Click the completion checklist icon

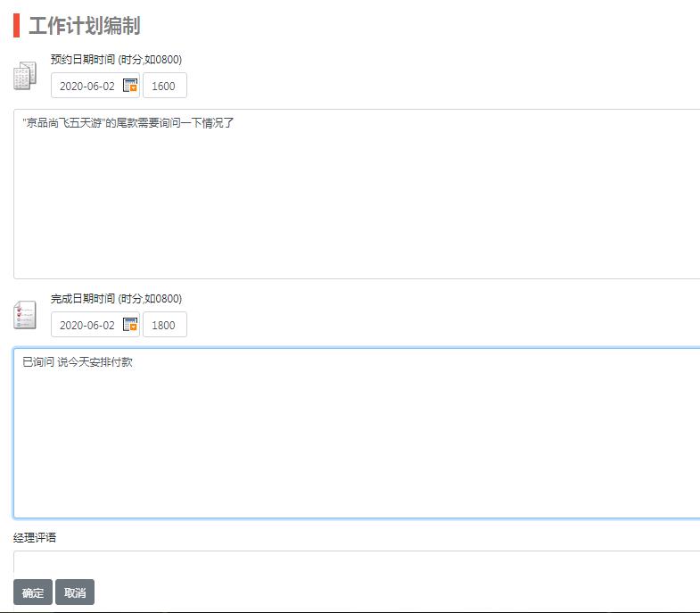(x=25, y=315)
